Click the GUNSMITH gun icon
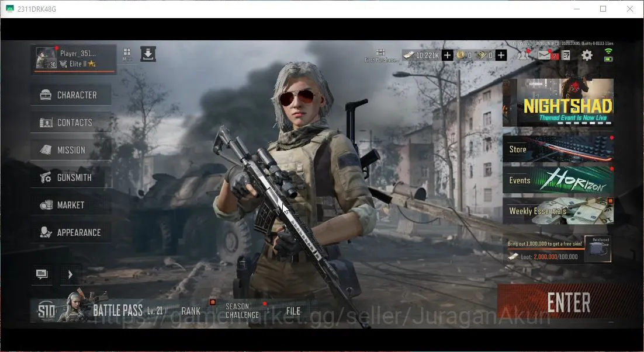This screenshot has width=644, height=352. [46, 177]
